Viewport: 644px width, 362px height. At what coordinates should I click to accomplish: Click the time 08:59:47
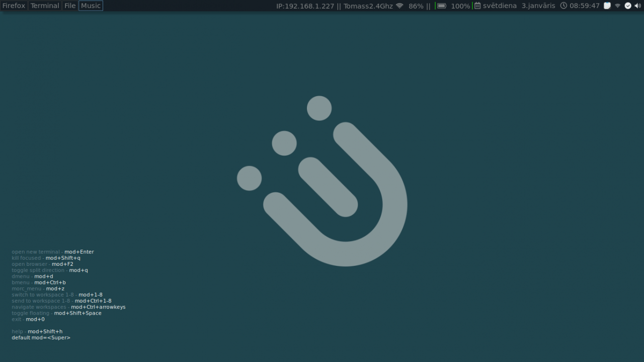click(x=585, y=6)
